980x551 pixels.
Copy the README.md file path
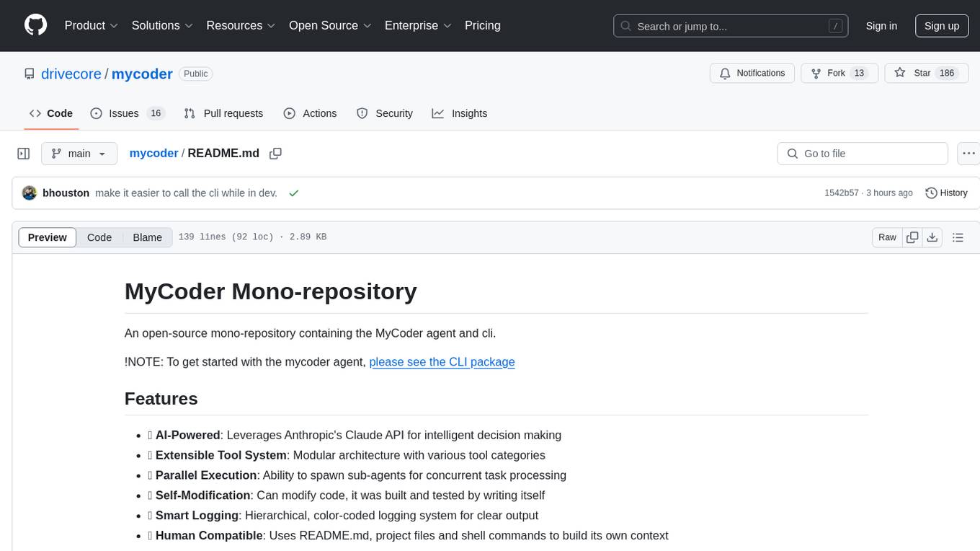point(275,154)
